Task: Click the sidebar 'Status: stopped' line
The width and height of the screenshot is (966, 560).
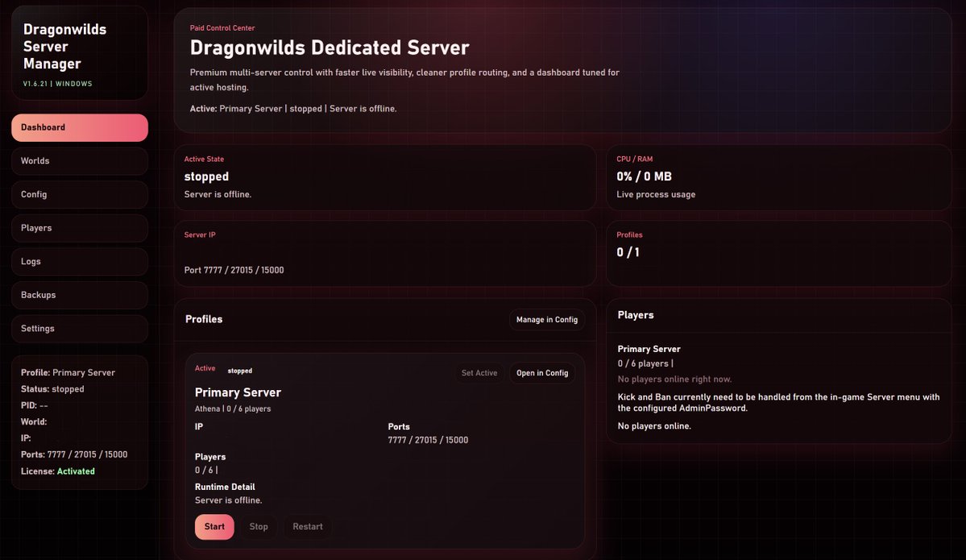Action: coord(52,389)
